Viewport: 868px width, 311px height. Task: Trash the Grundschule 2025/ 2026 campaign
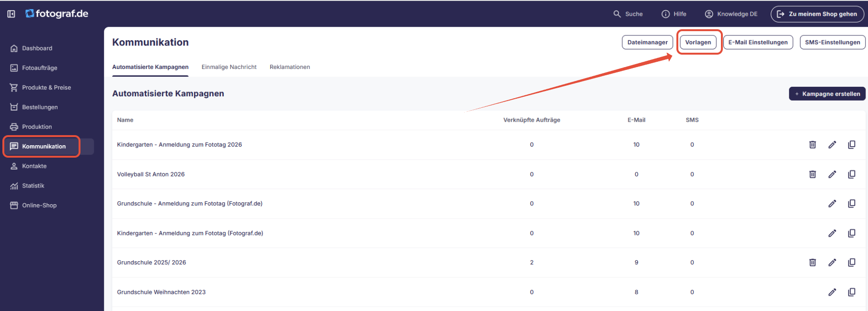(812, 263)
